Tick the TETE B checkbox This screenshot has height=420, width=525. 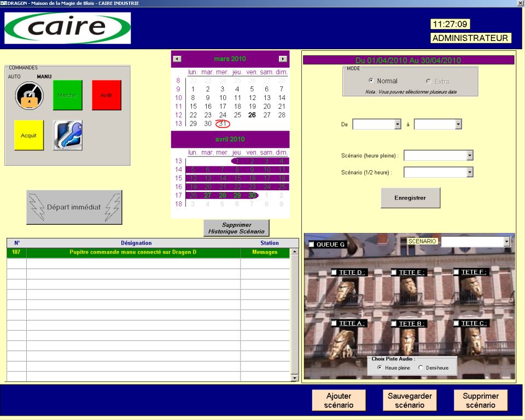tap(394, 324)
